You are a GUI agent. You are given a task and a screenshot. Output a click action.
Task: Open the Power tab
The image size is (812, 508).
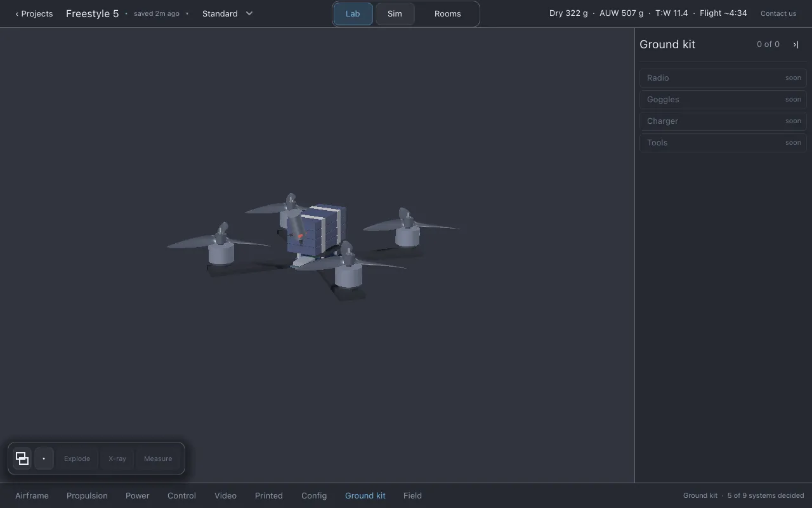(138, 495)
